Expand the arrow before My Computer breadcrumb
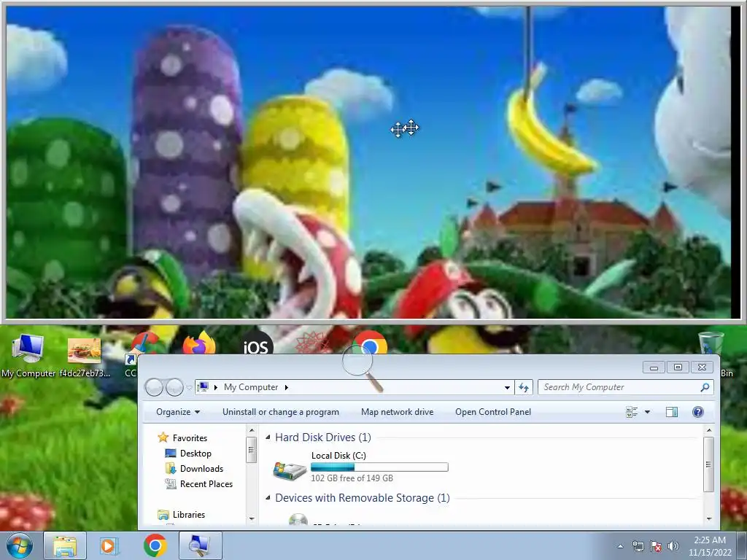Screen dimensions: 747x560 tap(215, 387)
